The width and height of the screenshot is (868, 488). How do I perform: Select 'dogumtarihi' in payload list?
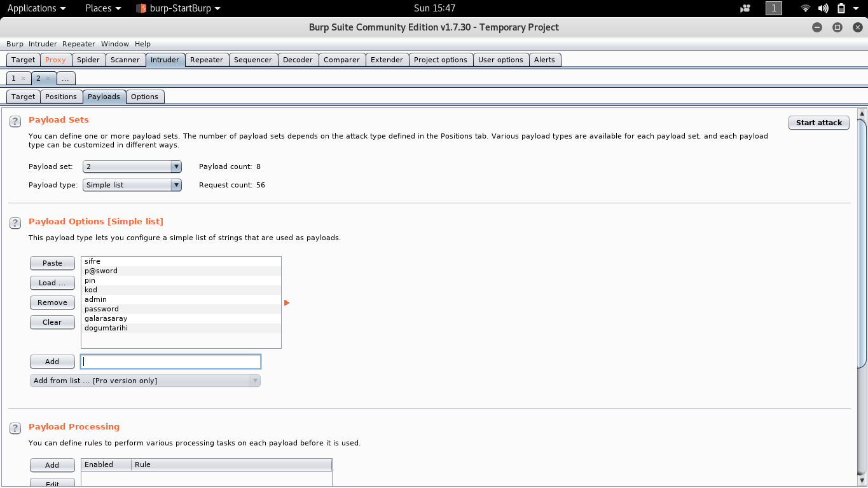[x=181, y=328]
